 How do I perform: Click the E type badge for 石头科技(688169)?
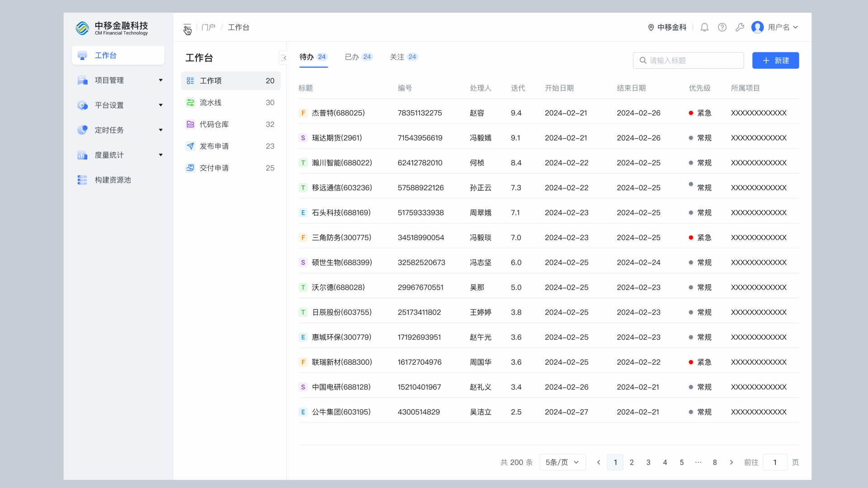pos(303,213)
